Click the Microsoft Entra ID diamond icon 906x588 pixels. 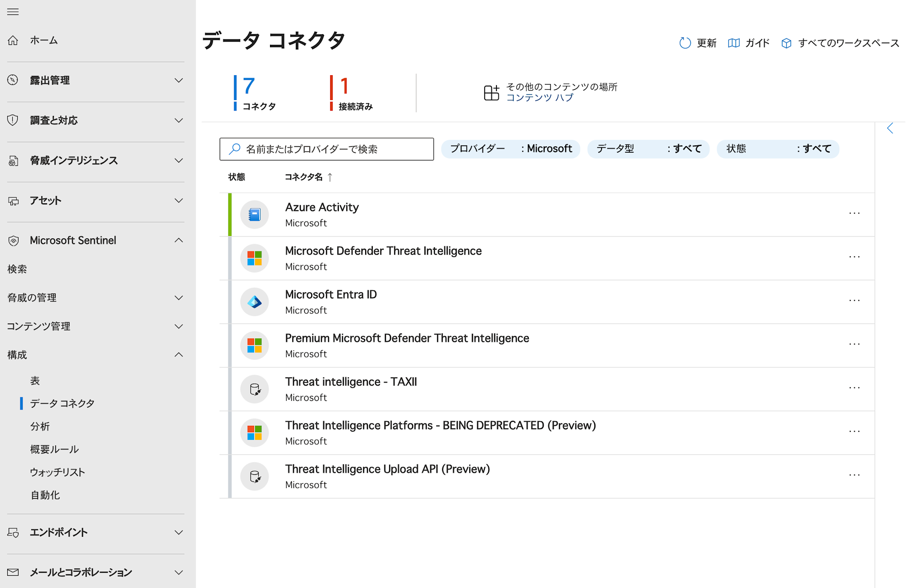click(255, 302)
